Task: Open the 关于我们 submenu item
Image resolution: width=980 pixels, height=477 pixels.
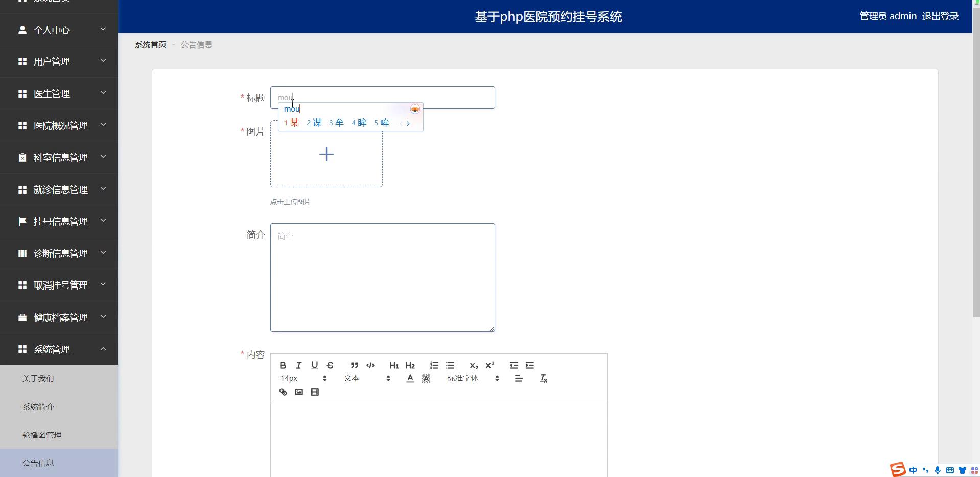Action: (x=59, y=378)
